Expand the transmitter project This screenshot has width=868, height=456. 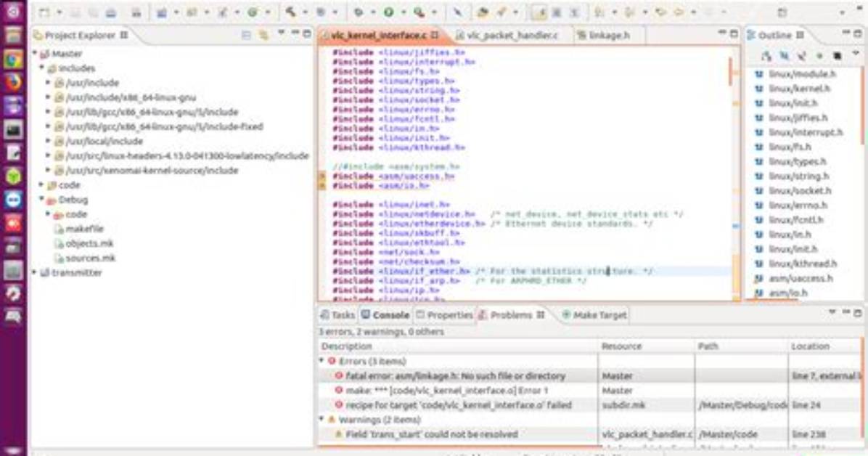pos(34,272)
